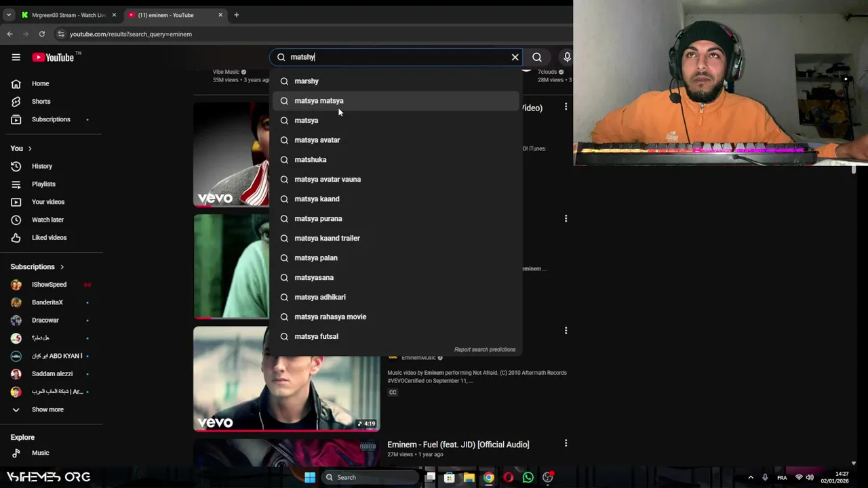Open File Explorer from taskbar
868x488 pixels.
pos(469,477)
